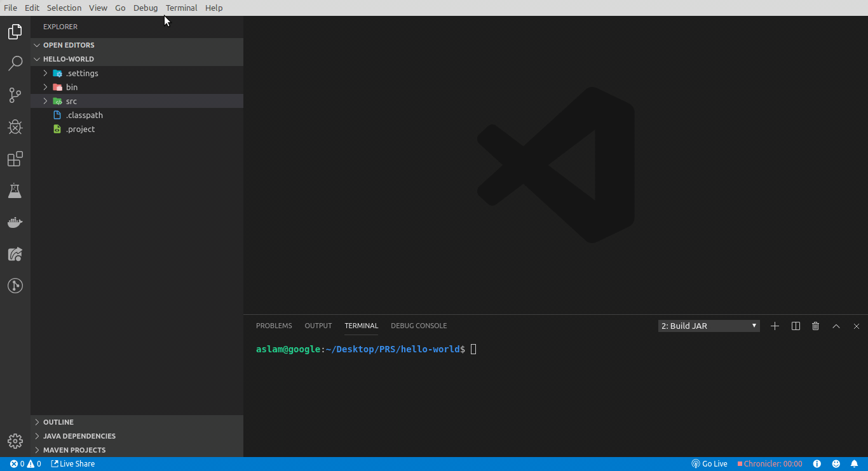Kill the terminal with trash icon
This screenshot has width=868, height=471.
(815, 326)
